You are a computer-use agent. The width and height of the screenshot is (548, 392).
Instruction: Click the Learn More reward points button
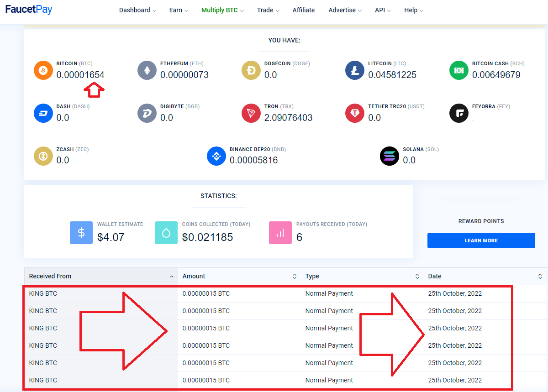481,240
